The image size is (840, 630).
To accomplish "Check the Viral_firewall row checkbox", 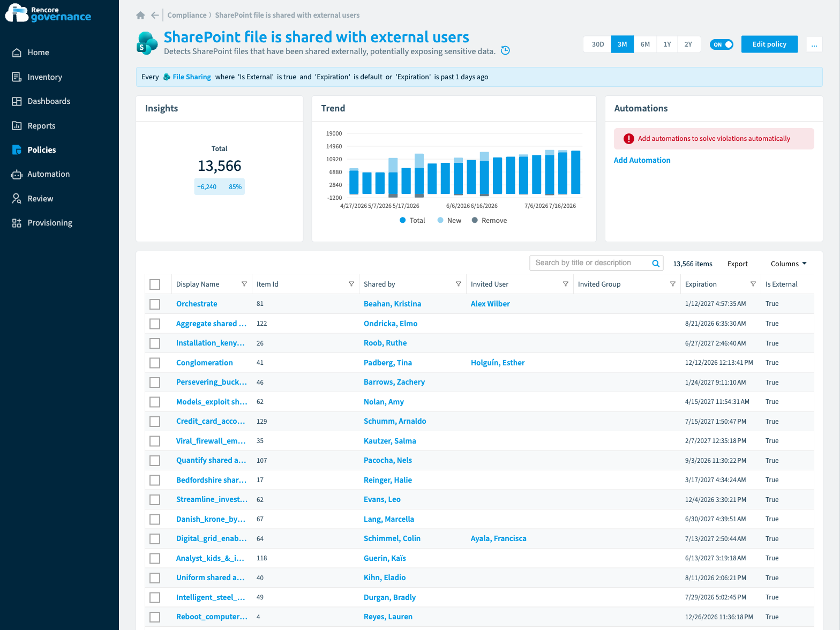I will [155, 441].
